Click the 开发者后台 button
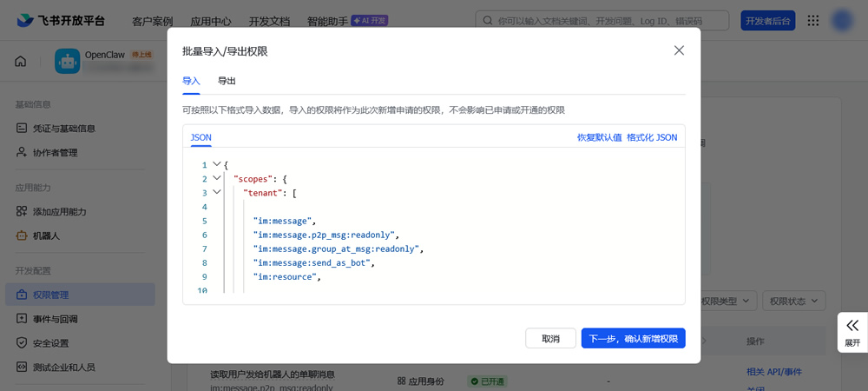This screenshot has height=391, width=868. coord(767,21)
